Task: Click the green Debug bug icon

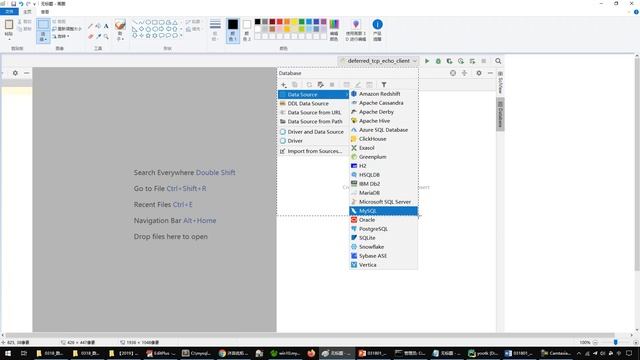Action: [x=438, y=61]
